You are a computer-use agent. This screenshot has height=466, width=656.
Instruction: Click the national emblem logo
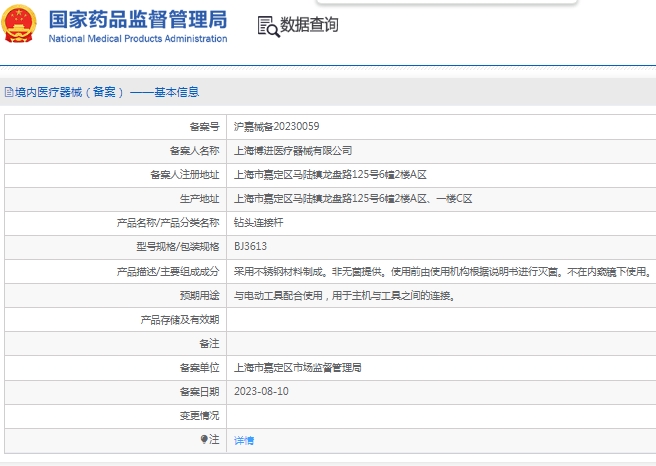coord(19,23)
